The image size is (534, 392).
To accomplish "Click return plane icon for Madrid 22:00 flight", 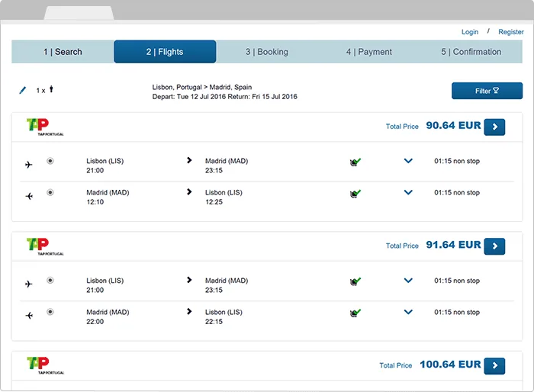I will pyautogui.click(x=29, y=316).
